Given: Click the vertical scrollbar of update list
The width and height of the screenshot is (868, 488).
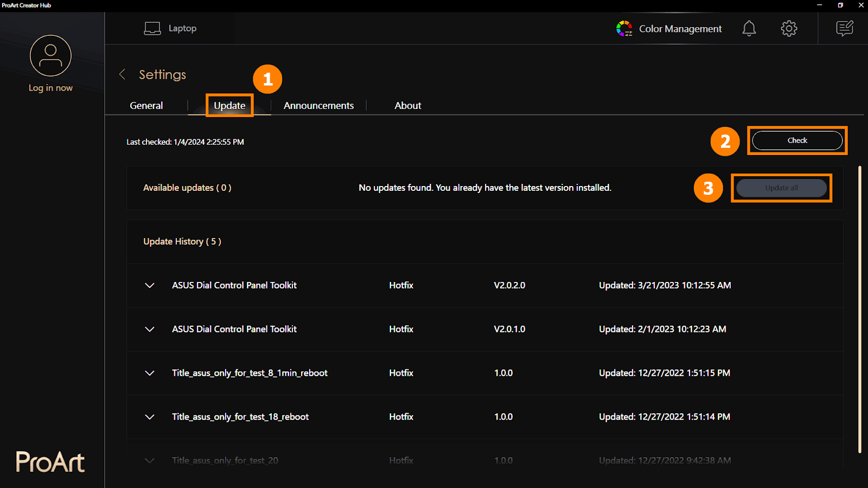Looking at the screenshot, I should click(860, 309).
